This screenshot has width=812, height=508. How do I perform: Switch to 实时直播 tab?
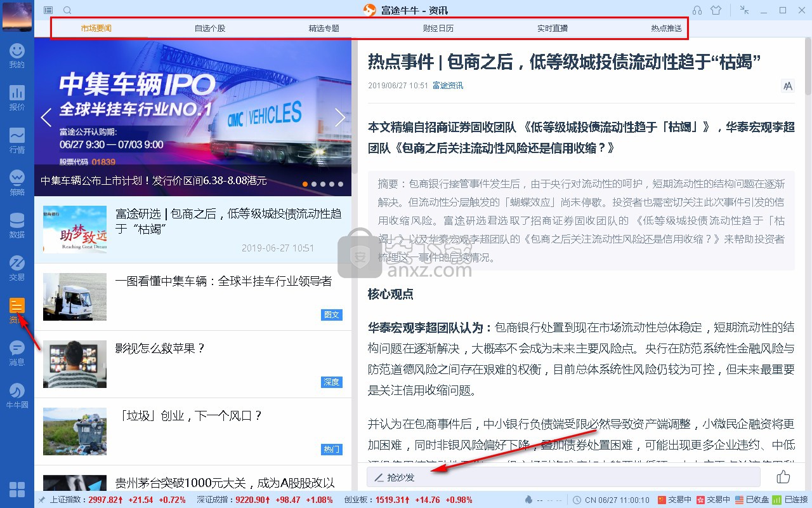click(x=553, y=29)
